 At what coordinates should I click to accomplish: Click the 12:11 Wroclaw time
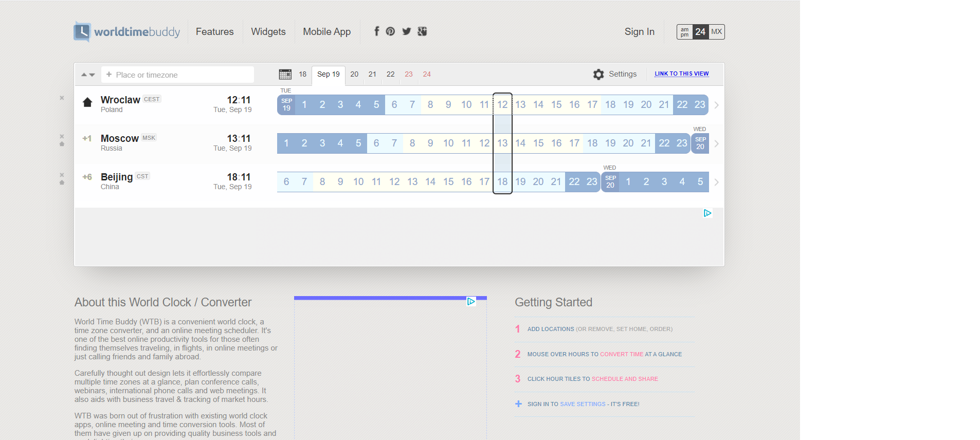click(239, 100)
